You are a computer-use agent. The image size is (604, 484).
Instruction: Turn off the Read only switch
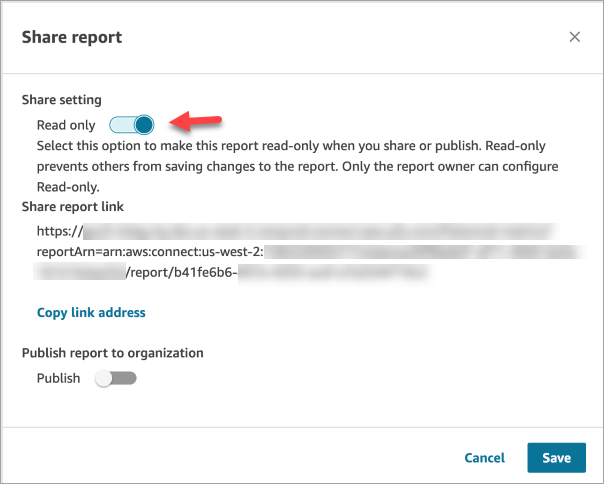pos(132,125)
